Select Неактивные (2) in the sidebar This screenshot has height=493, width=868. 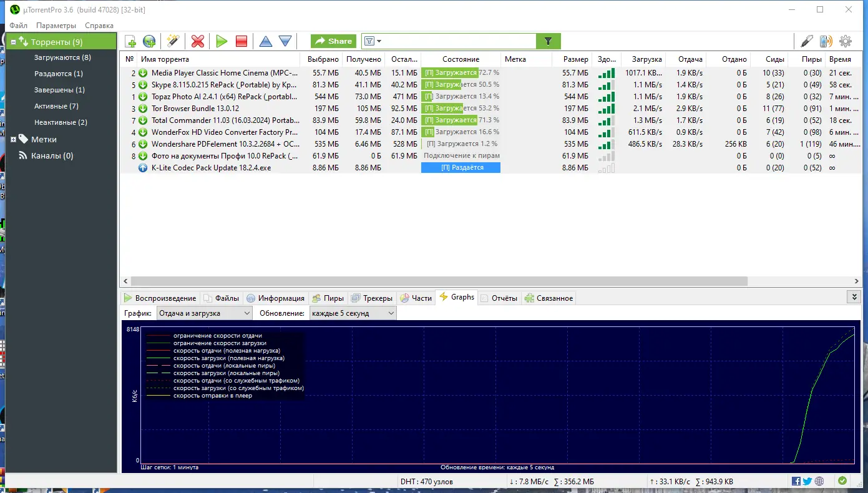click(x=61, y=122)
